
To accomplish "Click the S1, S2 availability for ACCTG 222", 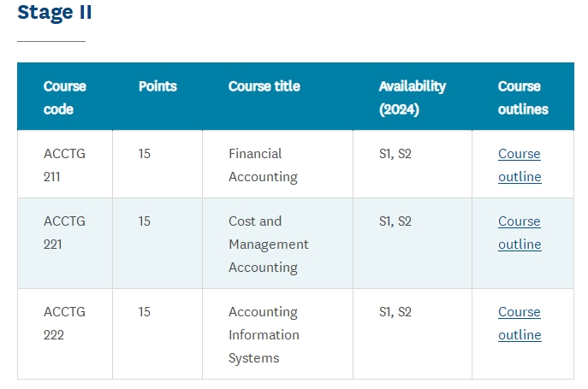I will (x=395, y=312).
